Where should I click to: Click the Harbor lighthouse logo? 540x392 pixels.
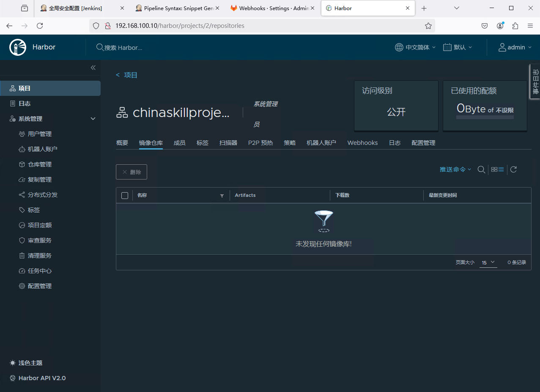click(x=18, y=47)
